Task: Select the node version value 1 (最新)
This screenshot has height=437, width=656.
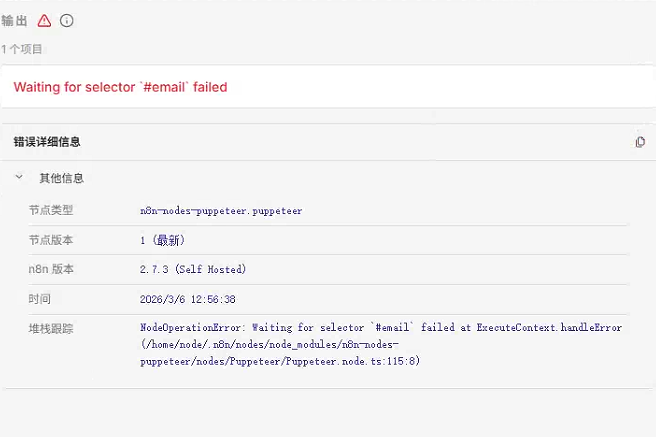Action: pyautogui.click(x=162, y=240)
